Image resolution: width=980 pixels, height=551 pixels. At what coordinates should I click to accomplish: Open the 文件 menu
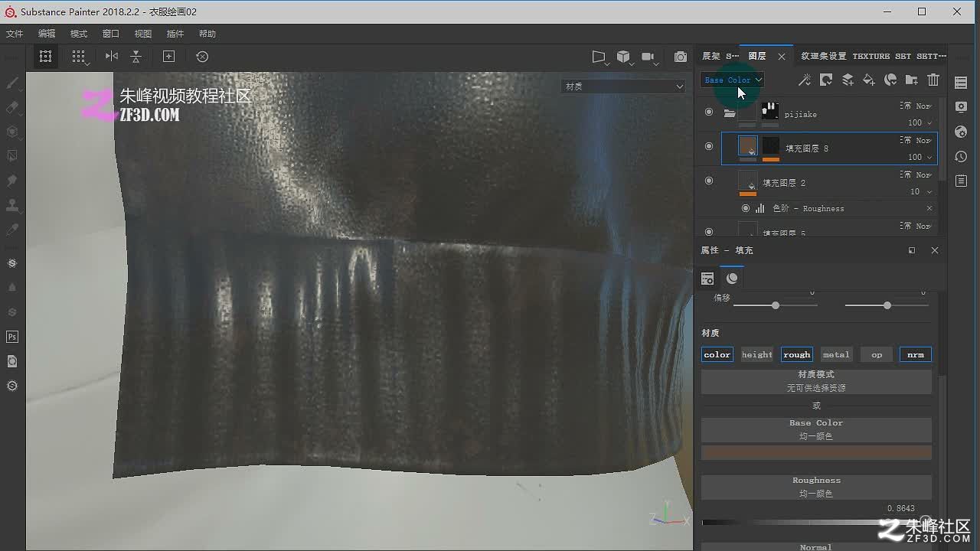pyautogui.click(x=15, y=34)
